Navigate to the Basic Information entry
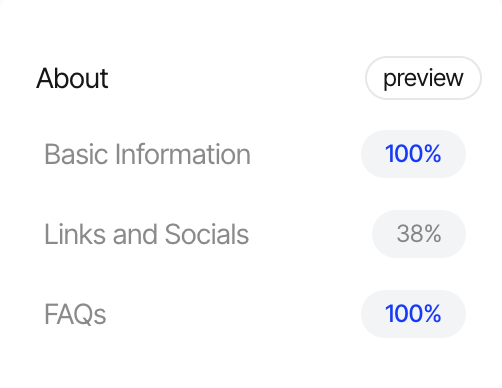Viewport: 502px width, 388px height. pyautogui.click(x=147, y=154)
